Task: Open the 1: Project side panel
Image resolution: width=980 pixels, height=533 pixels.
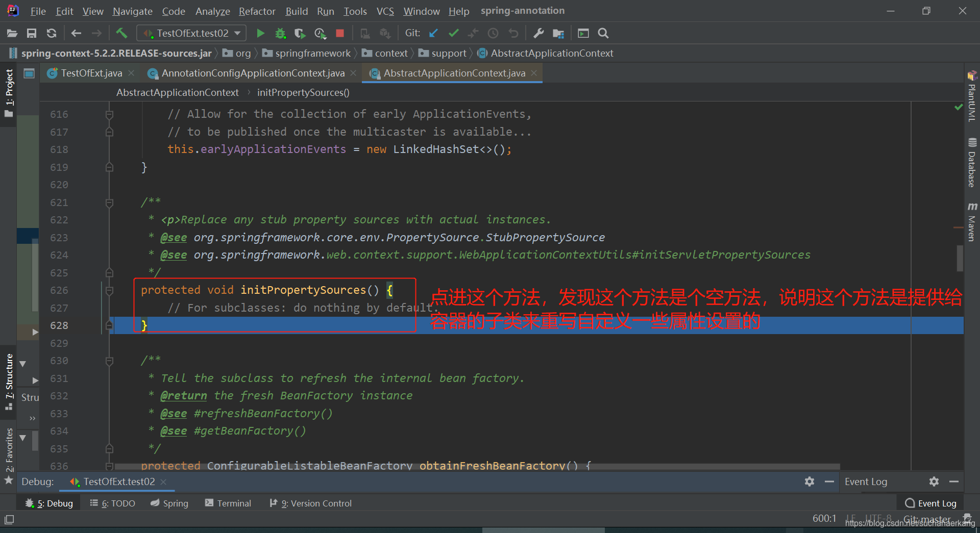Action: [x=9, y=93]
